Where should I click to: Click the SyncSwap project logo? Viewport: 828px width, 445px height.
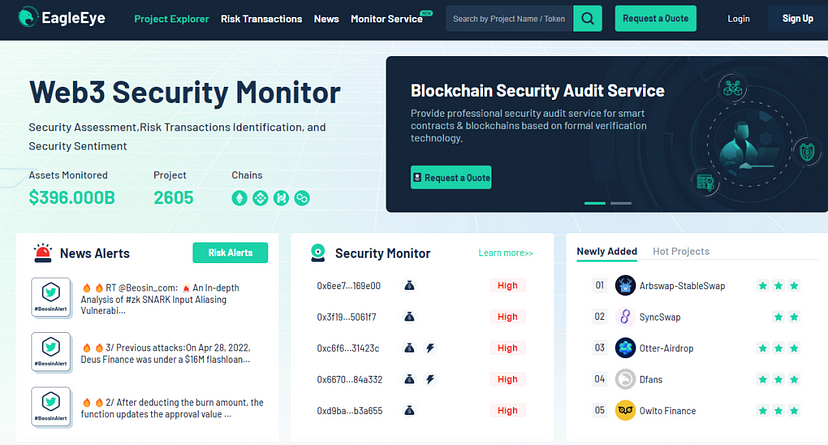pyautogui.click(x=625, y=317)
